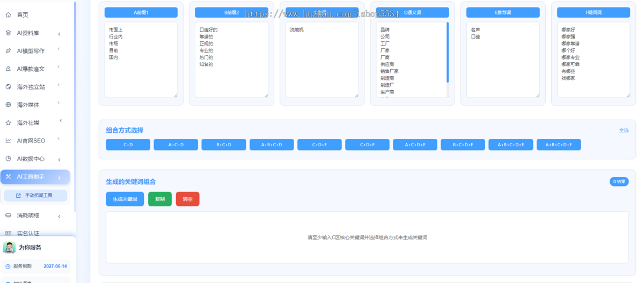Image resolution: width=644 pixels, height=283 pixels.
Task: Select the B+C+D combination mode
Action: 224,145
